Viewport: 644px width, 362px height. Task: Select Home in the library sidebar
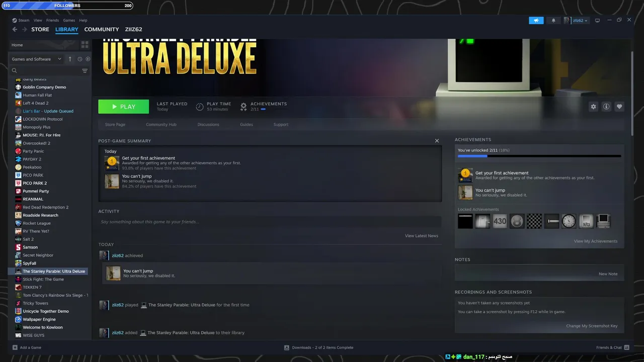pos(43,45)
